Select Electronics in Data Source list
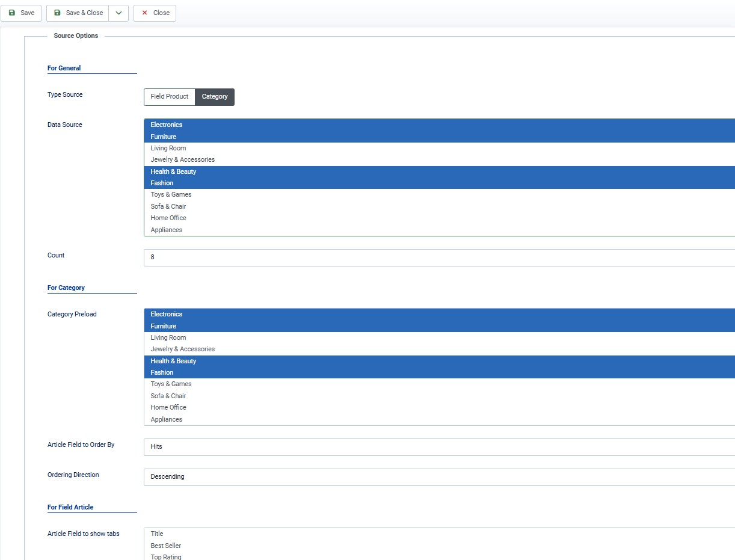The image size is (735, 560). 167,125
